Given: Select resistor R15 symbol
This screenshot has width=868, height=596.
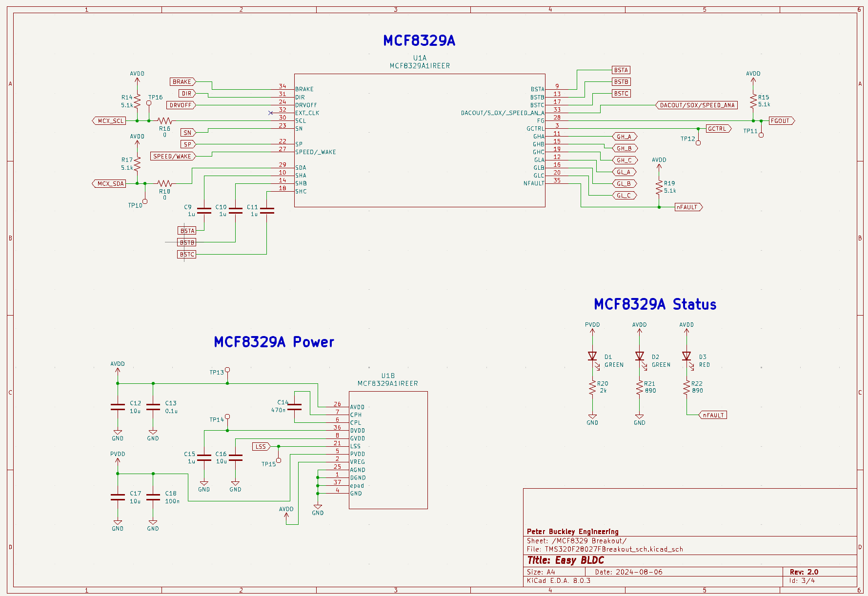Looking at the screenshot, I should [753, 101].
